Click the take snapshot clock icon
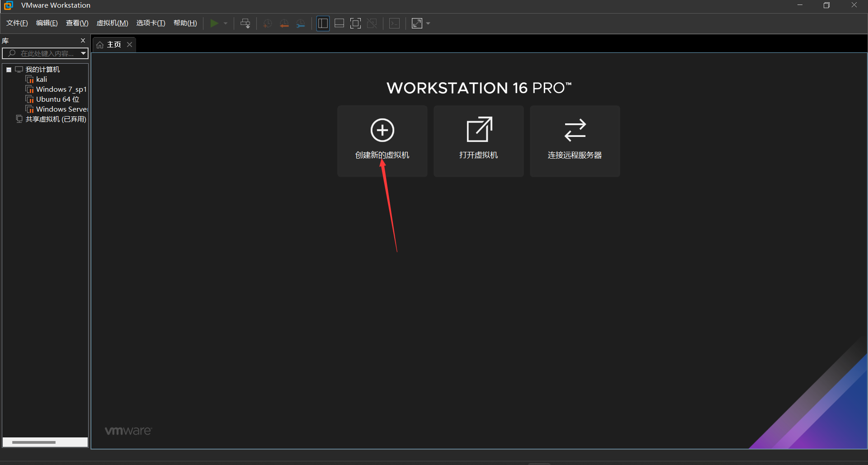868x465 pixels. [x=267, y=23]
